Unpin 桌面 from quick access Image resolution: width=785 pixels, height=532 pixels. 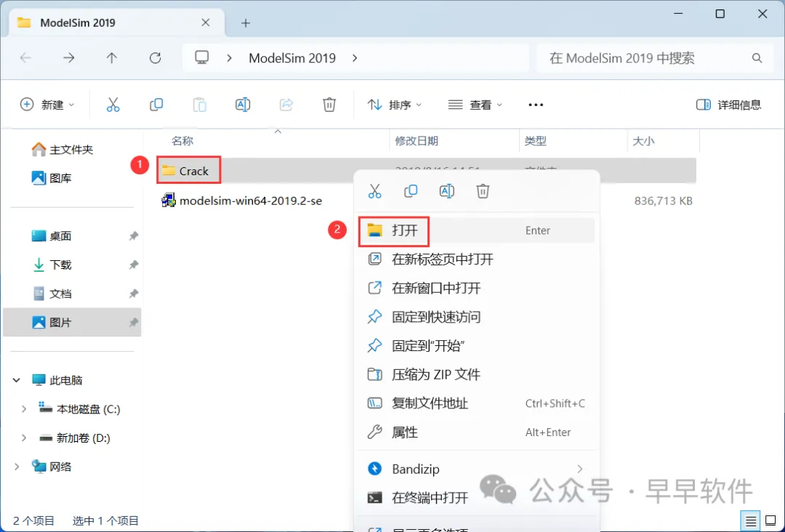tap(133, 235)
